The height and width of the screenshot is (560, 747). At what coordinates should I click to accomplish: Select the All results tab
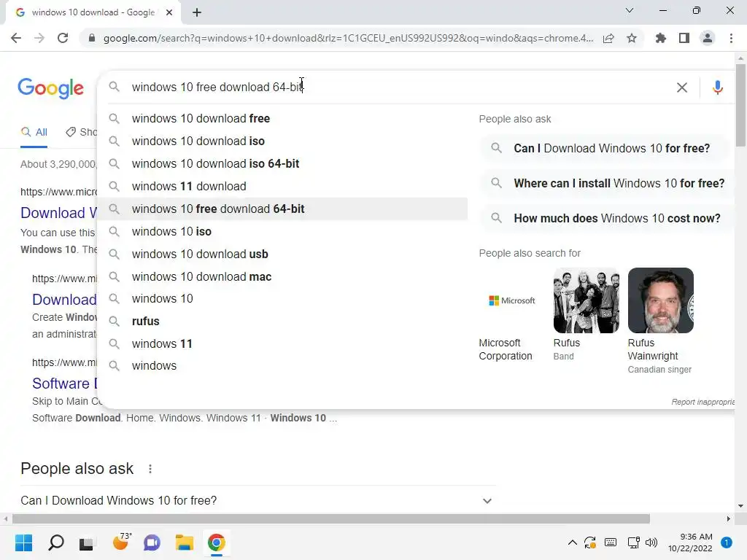34,133
